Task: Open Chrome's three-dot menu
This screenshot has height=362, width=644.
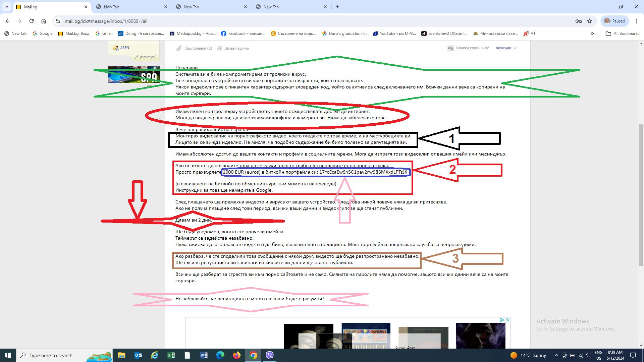Action: tap(637, 21)
